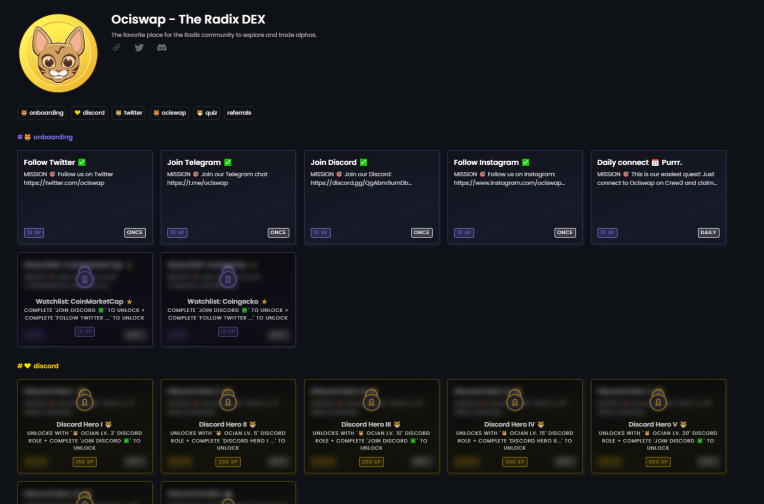Click the 200 XP badge on Discord Hero II
Image resolution: width=764 pixels, height=504 pixels.
pos(228,462)
